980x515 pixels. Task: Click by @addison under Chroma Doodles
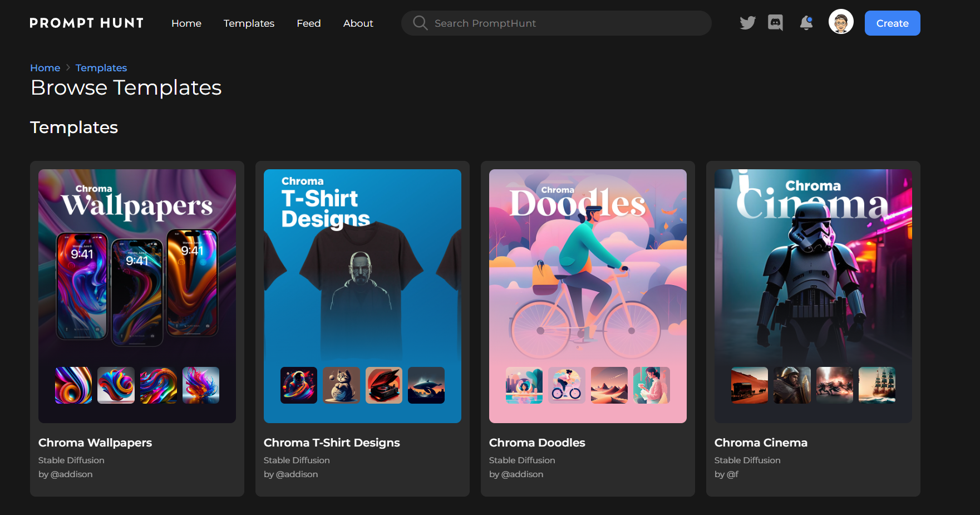point(516,474)
